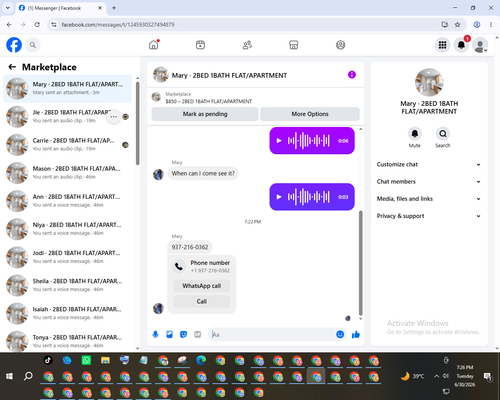Open Carrie conversation in the list
Viewport: 500px width, 400px height.
(68, 145)
